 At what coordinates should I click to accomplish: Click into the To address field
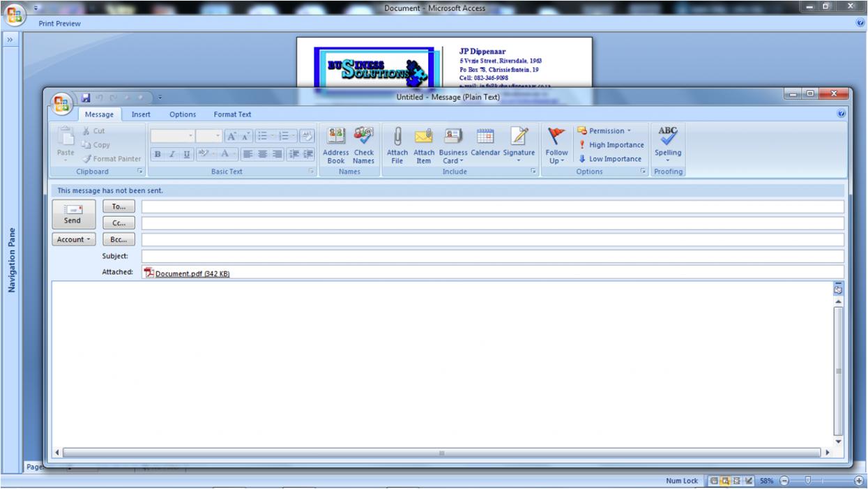pos(492,206)
